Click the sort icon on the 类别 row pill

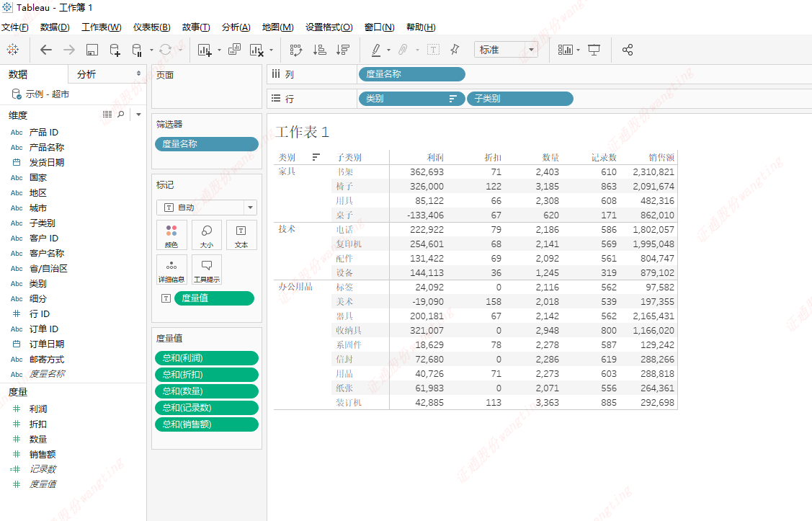tap(453, 99)
